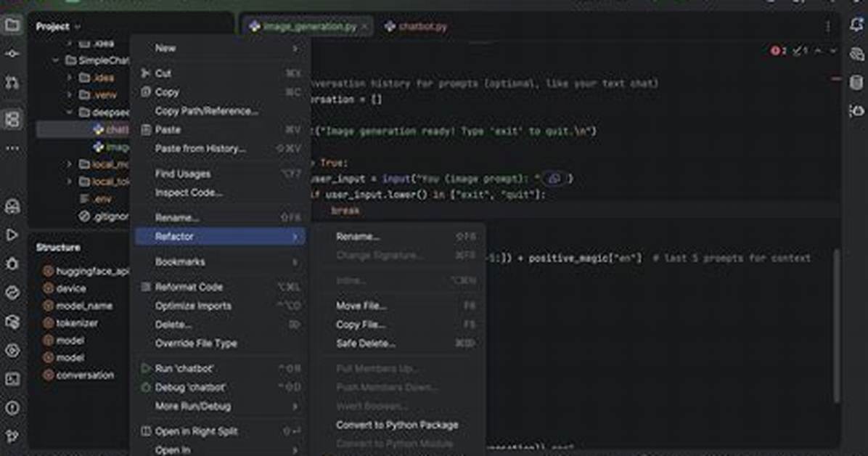868x456 pixels.
Task: Select Paste from History...
Action: point(221,149)
